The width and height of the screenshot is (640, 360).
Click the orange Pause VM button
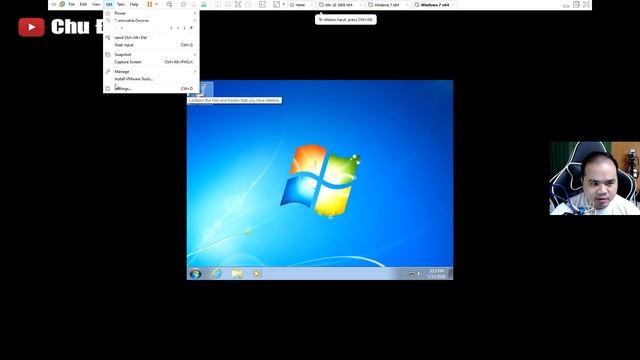click(149, 4)
